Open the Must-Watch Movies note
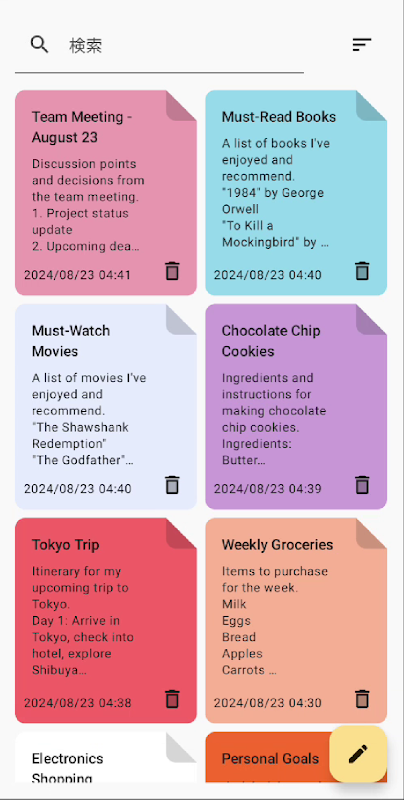404x800 pixels. pyautogui.click(x=106, y=407)
